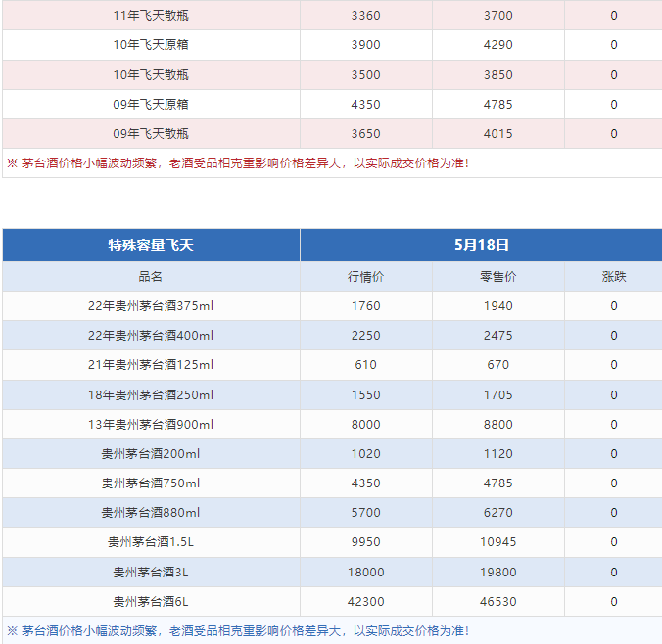Click the 8800 retail price cell
The height and width of the screenshot is (644, 662).
pos(497,425)
